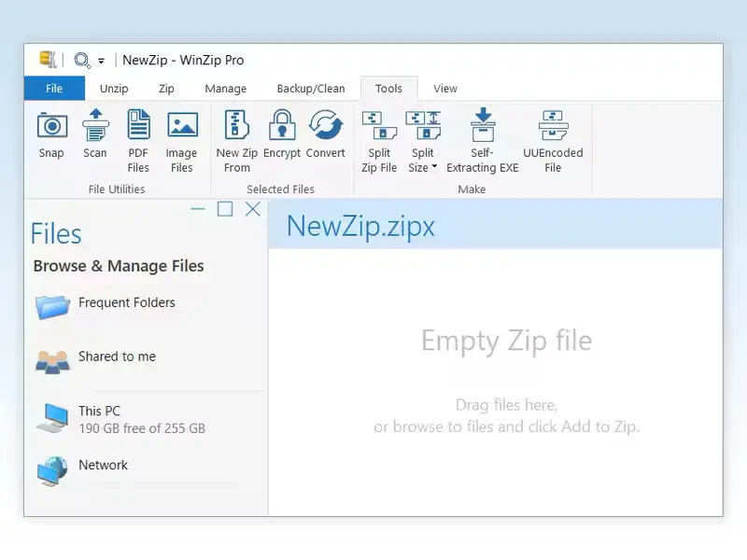
Task: Select Network in the sidebar
Action: tap(103, 465)
